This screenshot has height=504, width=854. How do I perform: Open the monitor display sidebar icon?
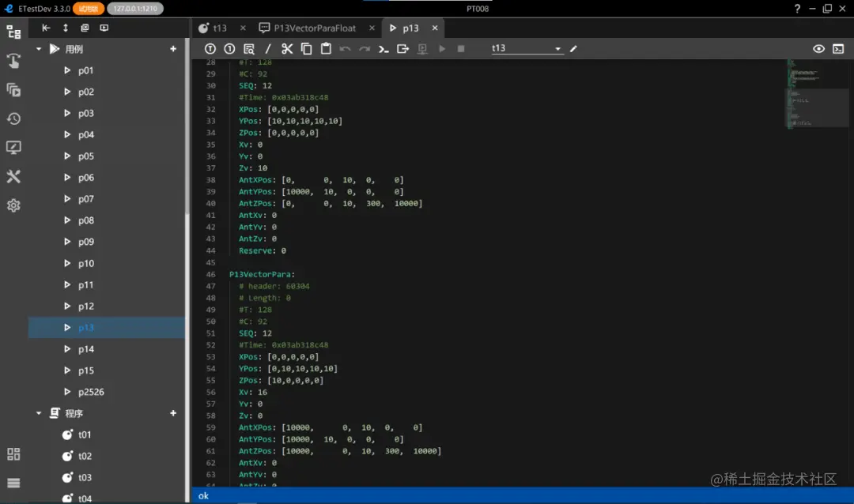(x=13, y=148)
